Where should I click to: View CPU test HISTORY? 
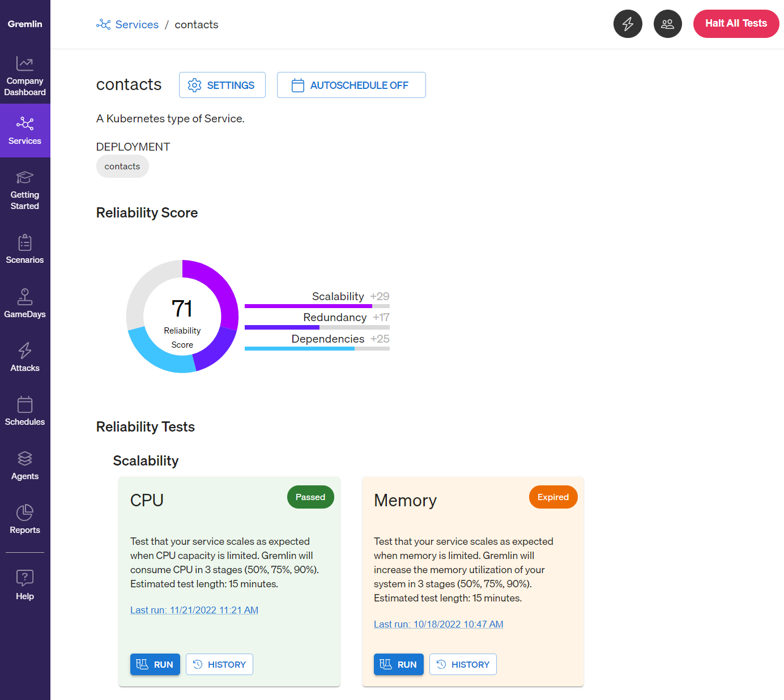click(219, 664)
